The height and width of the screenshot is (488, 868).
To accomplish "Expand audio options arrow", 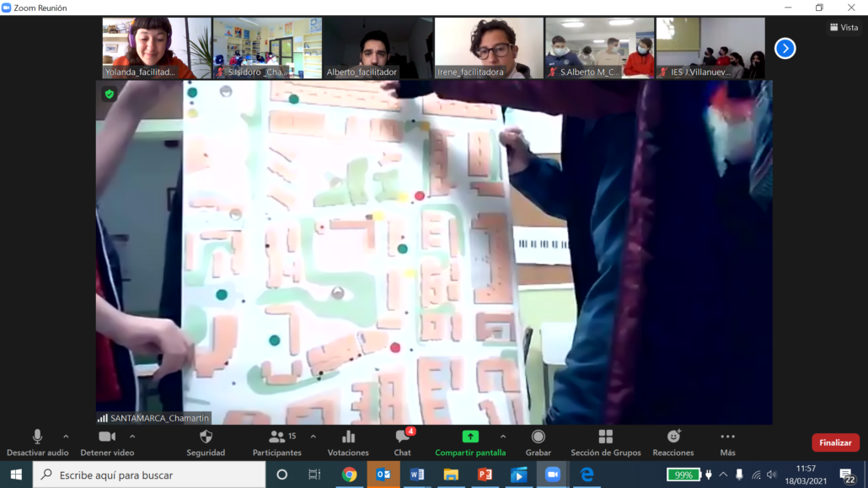I will 66,437.
